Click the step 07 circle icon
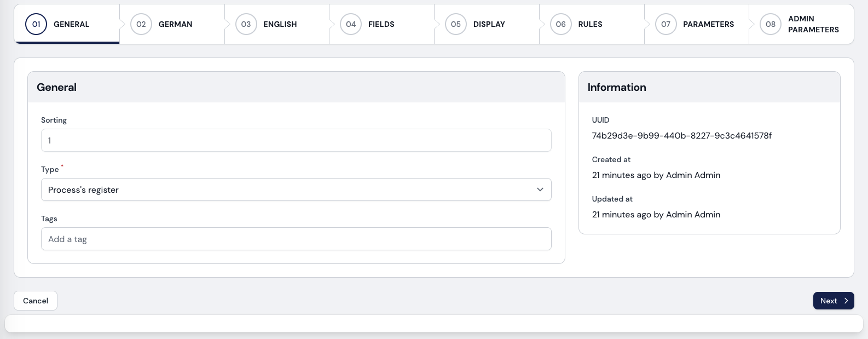The width and height of the screenshot is (868, 339). (666, 24)
